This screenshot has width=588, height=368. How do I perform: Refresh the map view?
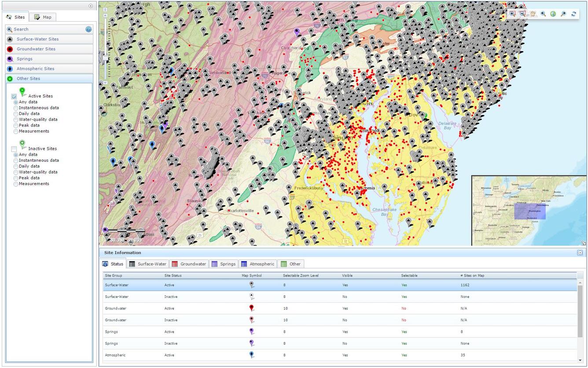click(x=573, y=14)
